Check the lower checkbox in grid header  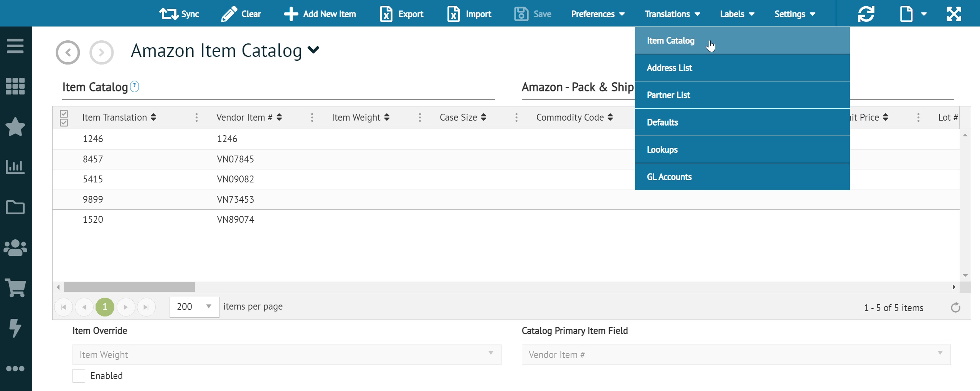pyautogui.click(x=64, y=123)
